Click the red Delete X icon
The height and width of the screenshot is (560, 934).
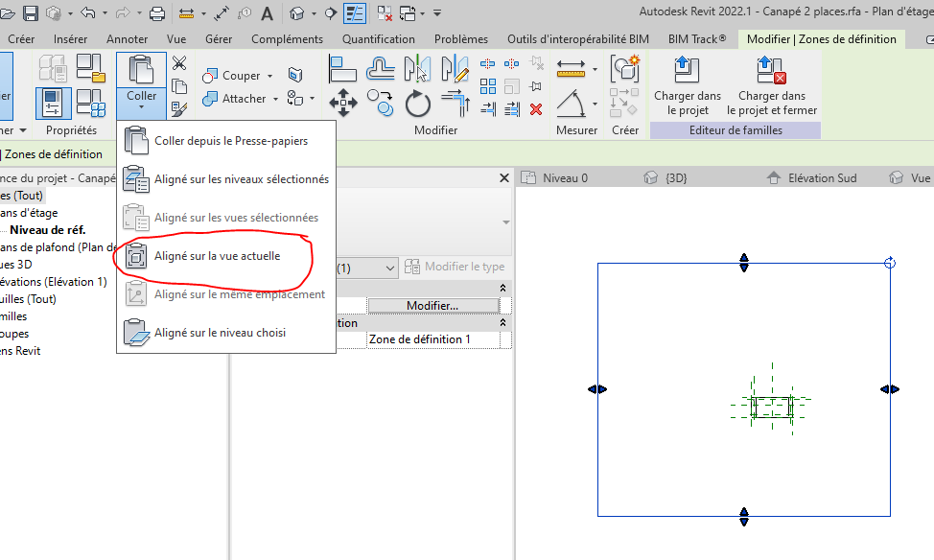point(536,108)
